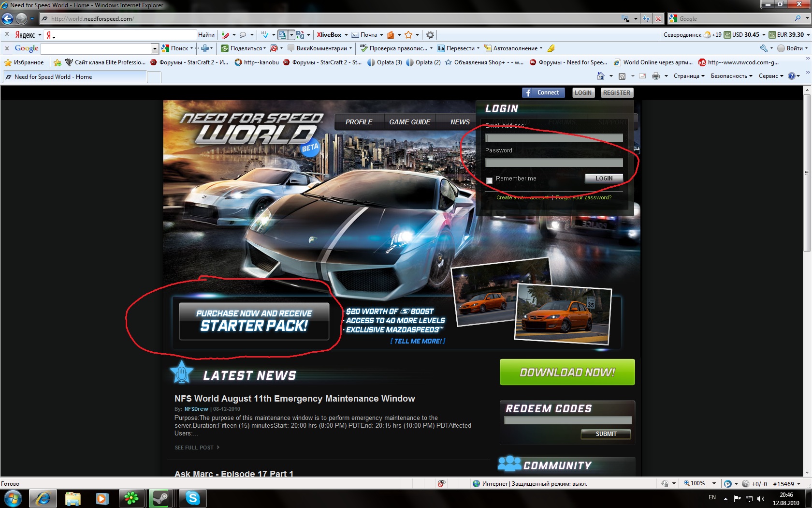Image resolution: width=812 pixels, height=508 pixels.
Task: Open the http--kanobu favorites link
Action: 257,62
